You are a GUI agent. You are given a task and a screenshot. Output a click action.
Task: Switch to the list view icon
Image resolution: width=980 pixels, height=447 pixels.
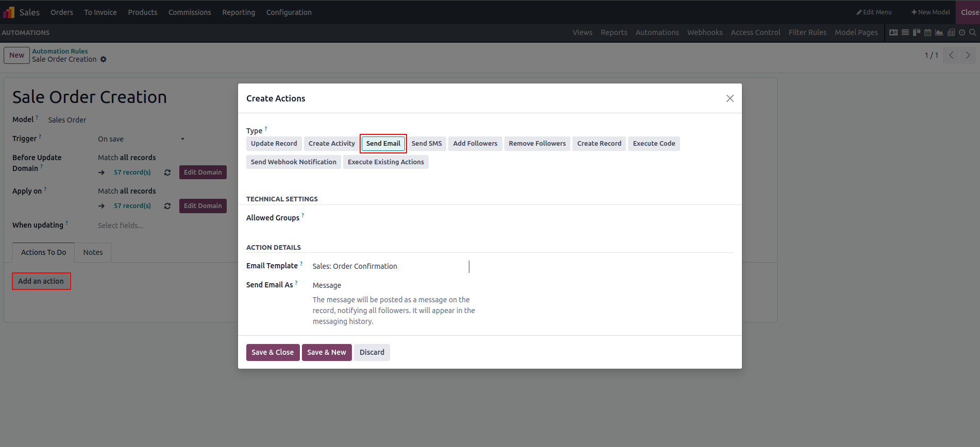(x=905, y=32)
